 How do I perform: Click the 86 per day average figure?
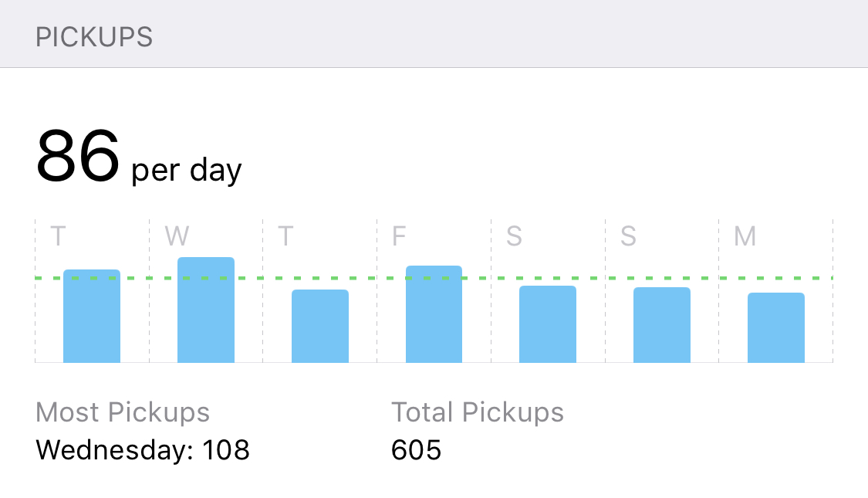pos(138,156)
